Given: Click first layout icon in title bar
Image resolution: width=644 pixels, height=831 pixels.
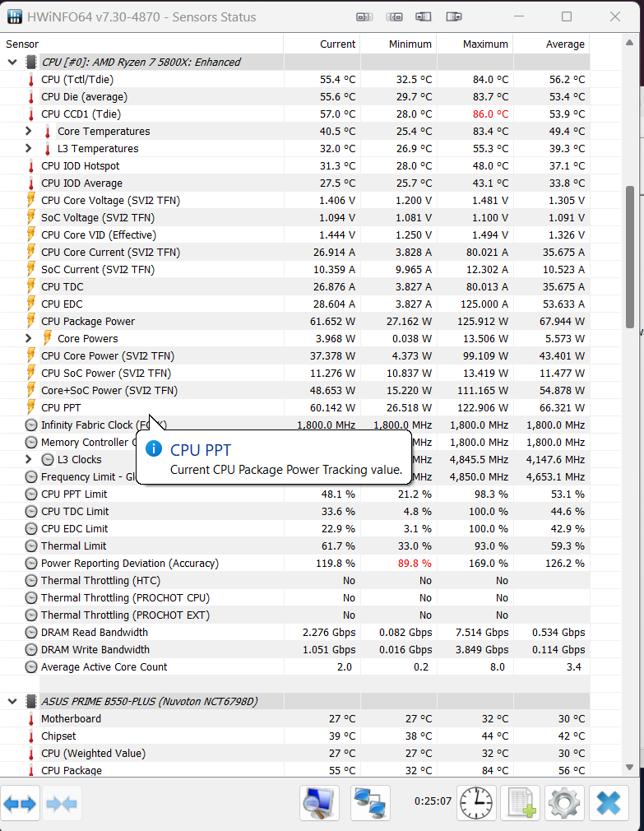Looking at the screenshot, I should point(364,17).
